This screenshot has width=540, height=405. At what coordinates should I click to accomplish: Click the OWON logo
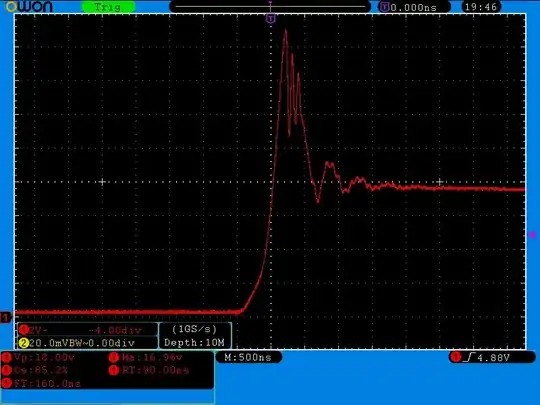(29, 7)
